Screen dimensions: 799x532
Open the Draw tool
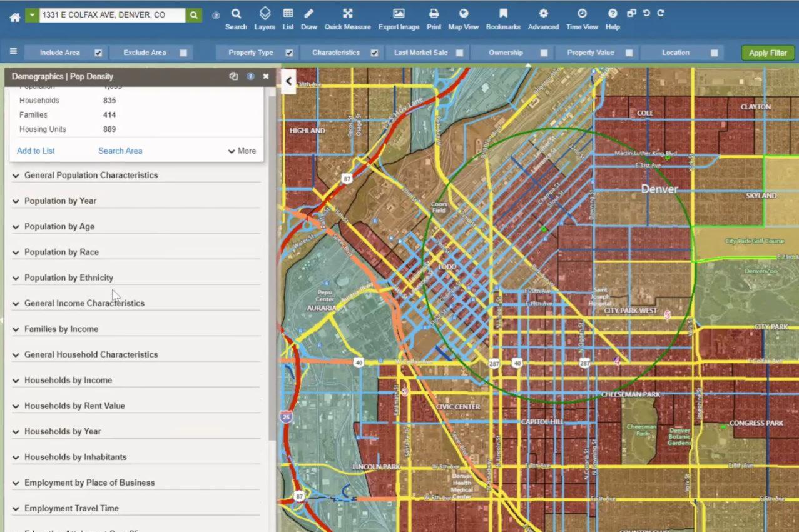tap(308, 18)
